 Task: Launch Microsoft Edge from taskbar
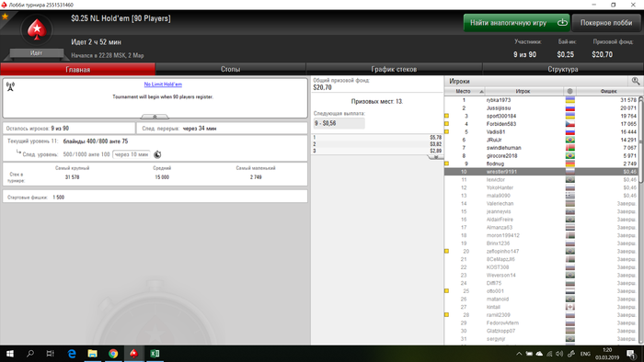point(72,354)
